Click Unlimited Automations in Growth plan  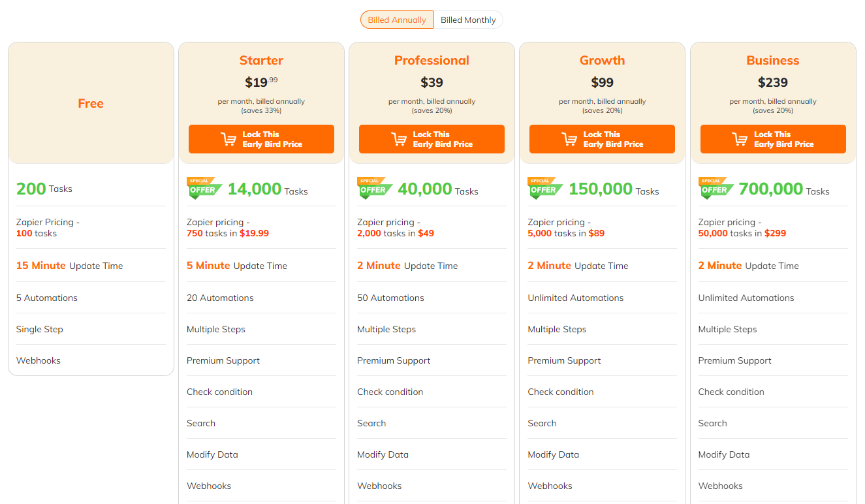(x=576, y=298)
